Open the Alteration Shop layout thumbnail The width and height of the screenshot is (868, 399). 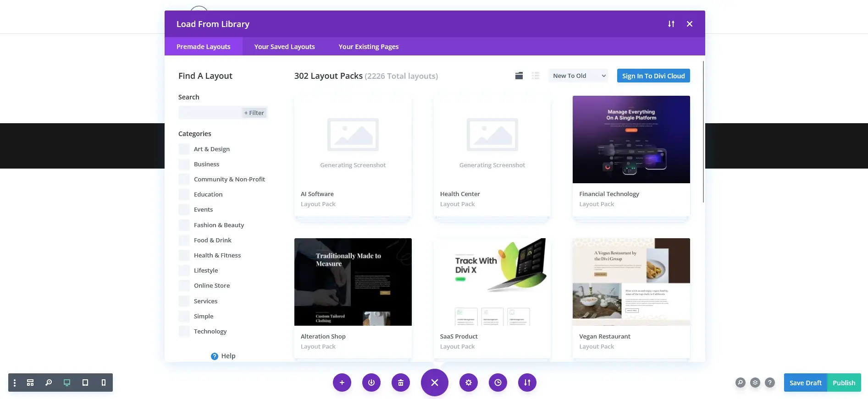[353, 282]
